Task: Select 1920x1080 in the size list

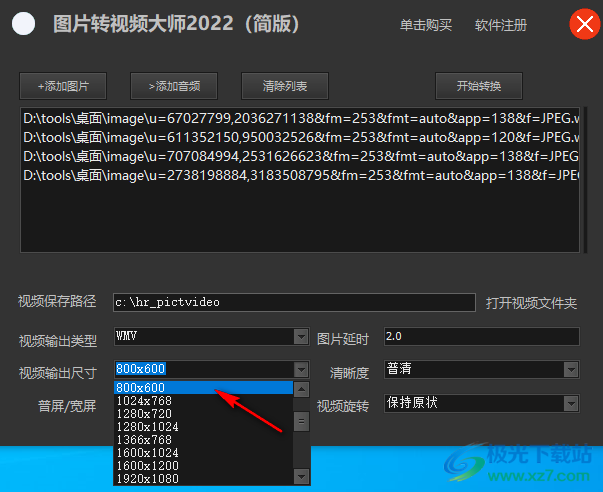Action: pos(204,479)
